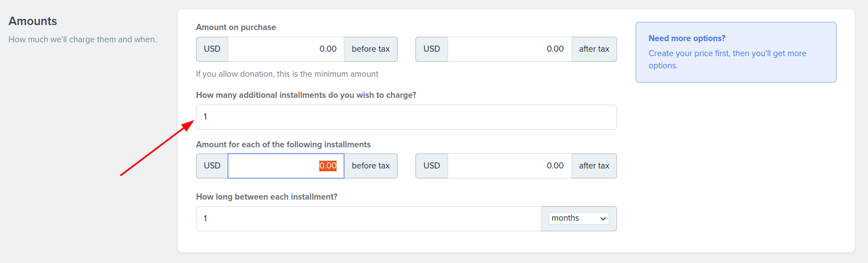Select the installment amount before tax field
The height and width of the screenshot is (263, 868).
point(286,166)
